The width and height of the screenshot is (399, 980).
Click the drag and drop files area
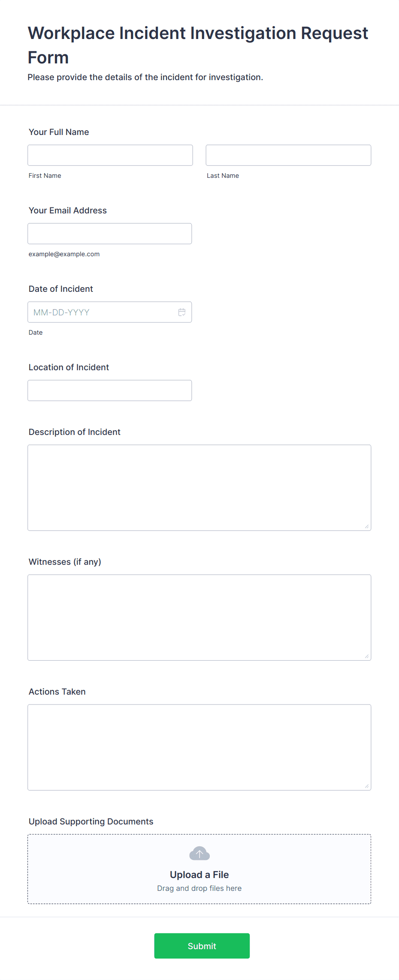pyautogui.click(x=199, y=888)
